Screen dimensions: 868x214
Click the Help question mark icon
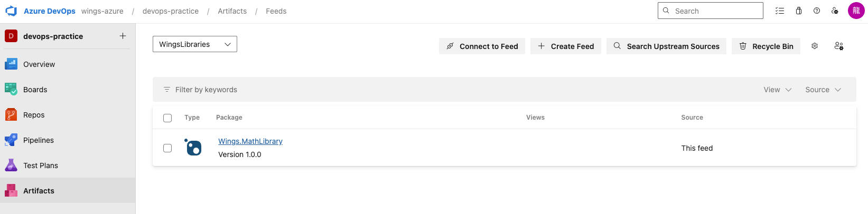coord(817,11)
